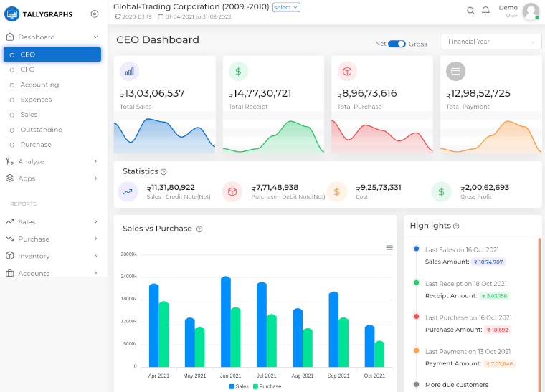This screenshot has width=545, height=392.
Task: Click the sidebar pin target icon
Action: point(95,14)
